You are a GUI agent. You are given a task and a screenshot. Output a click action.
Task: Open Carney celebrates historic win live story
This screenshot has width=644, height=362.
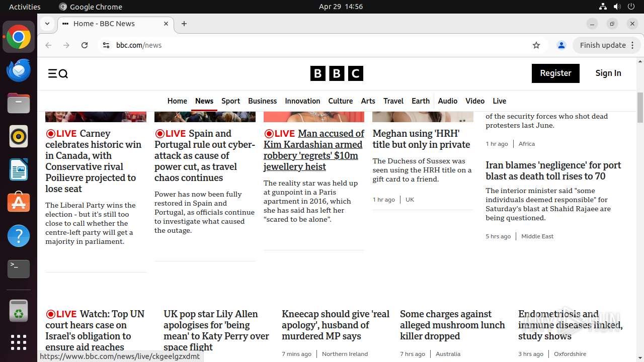pos(94,161)
